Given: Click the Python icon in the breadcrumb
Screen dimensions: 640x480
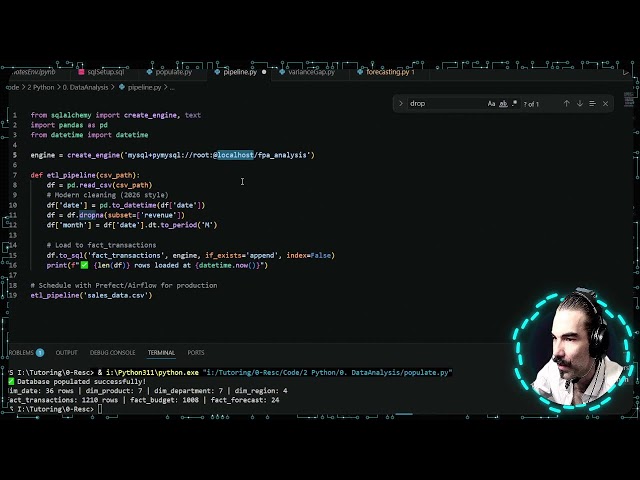Looking at the screenshot, I should tap(122, 87).
